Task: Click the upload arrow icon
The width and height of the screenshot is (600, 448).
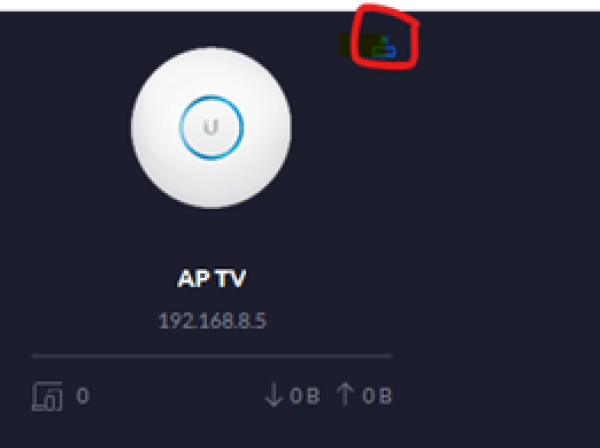Action: coord(345,394)
